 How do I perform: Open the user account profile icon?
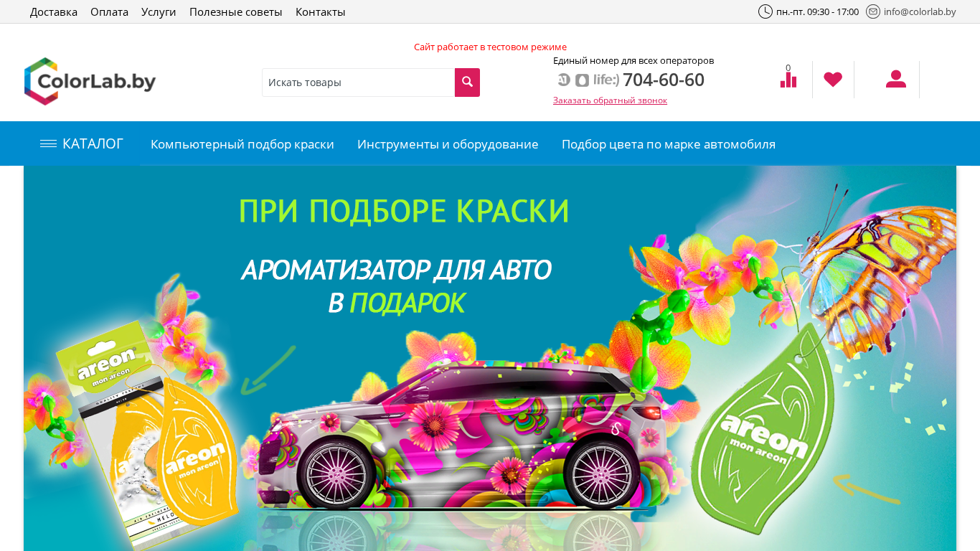click(896, 79)
